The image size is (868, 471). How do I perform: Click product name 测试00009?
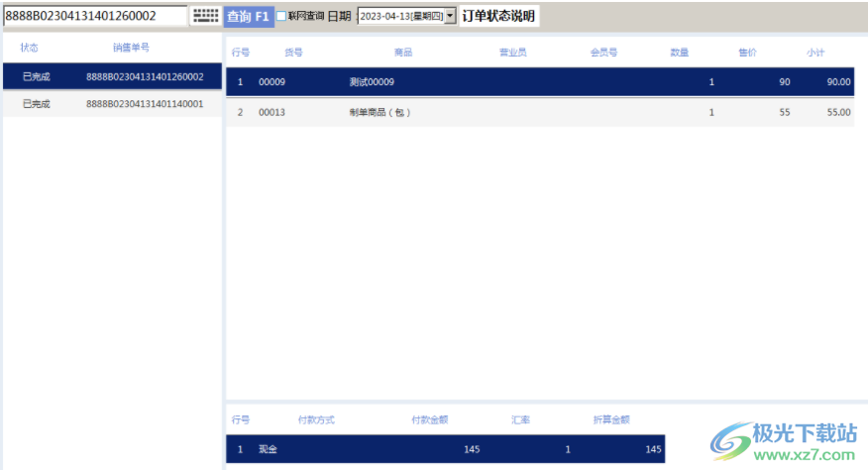(x=372, y=82)
